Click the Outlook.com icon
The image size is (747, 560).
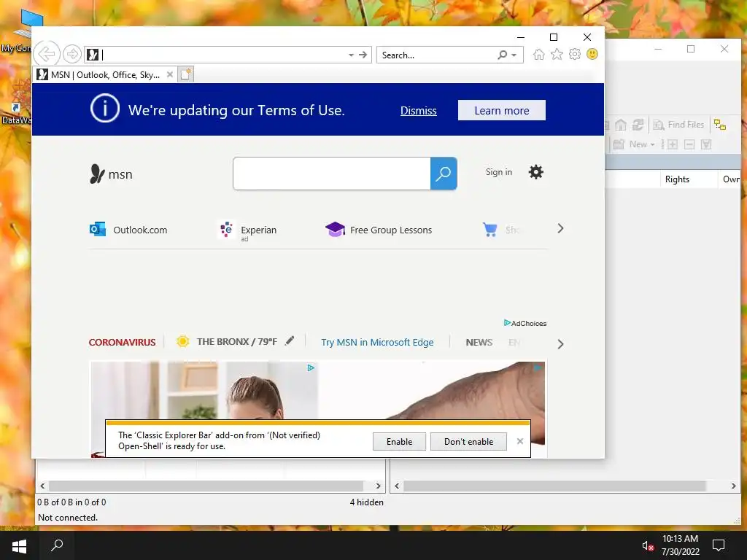[x=98, y=230]
